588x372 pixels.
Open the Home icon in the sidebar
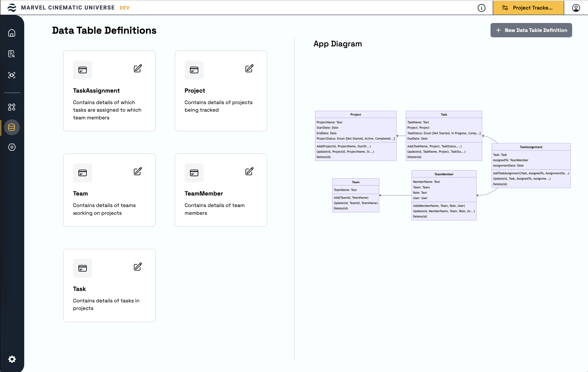[12, 33]
